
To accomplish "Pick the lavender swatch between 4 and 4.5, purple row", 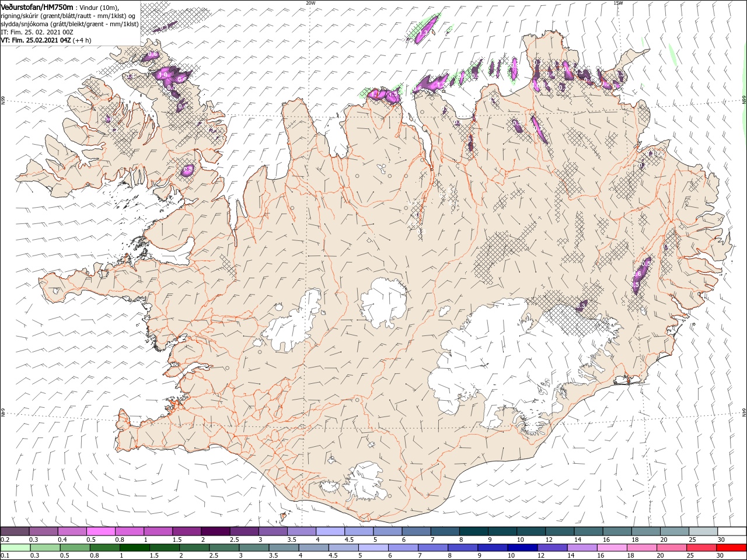I will coord(330,531).
